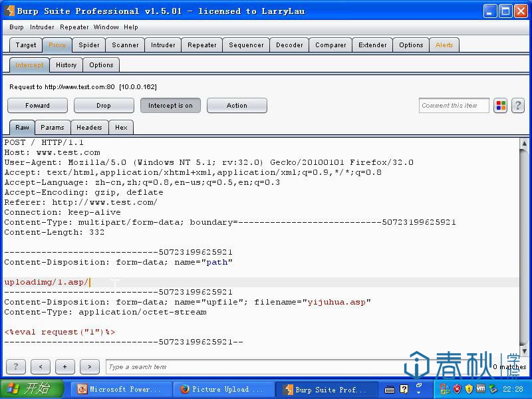
Task: Open the Proxy Options sub-tab
Action: coord(101,65)
